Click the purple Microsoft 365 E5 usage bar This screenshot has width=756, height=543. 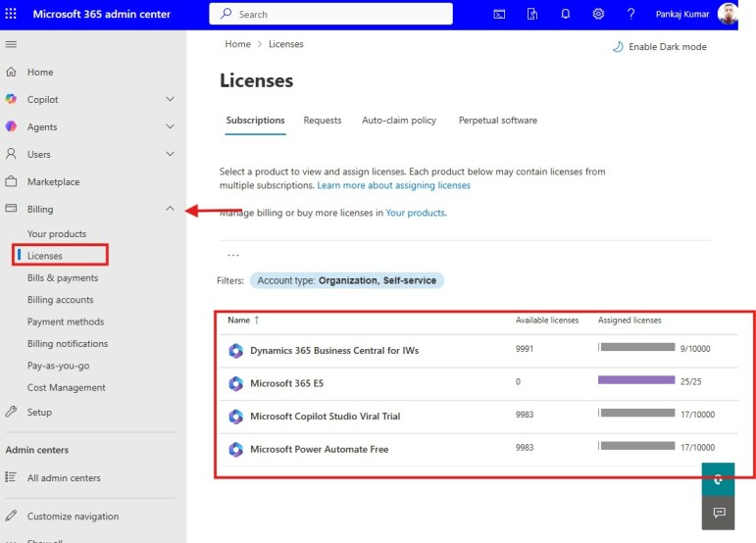[x=636, y=380]
